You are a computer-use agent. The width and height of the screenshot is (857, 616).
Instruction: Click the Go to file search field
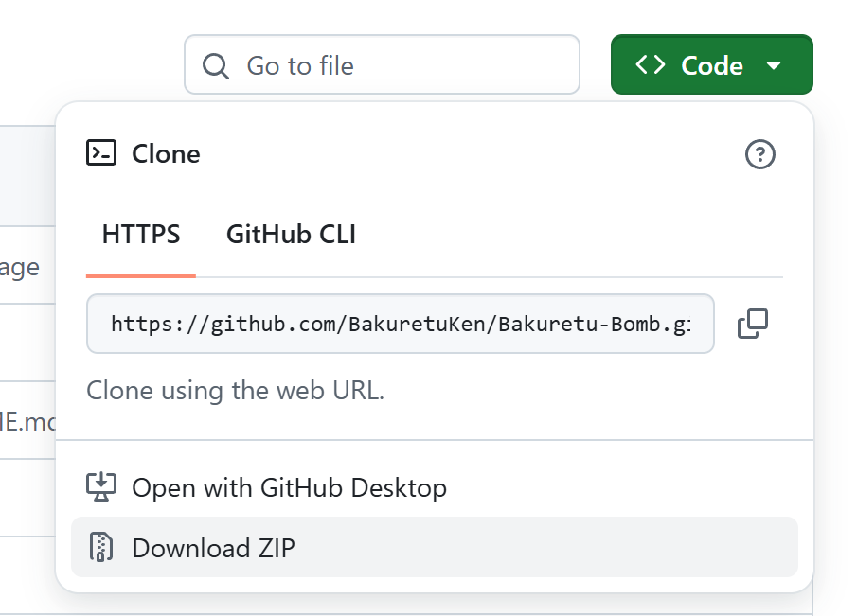(382, 64)
